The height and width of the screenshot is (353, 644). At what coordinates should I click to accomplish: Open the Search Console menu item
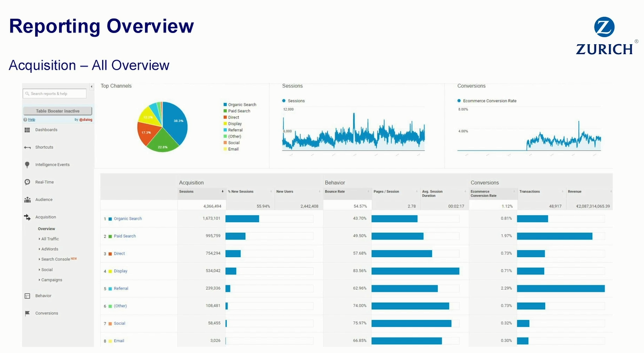tap(55, 259)
